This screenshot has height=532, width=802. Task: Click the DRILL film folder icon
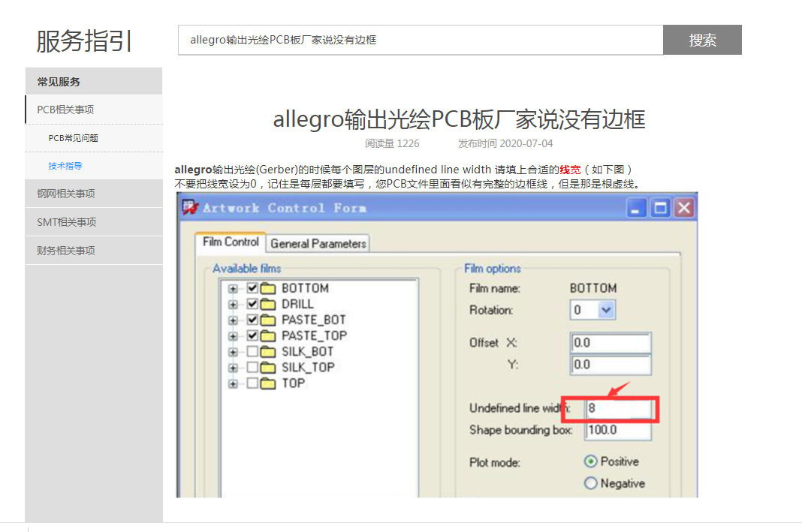[x=268, y=304]
